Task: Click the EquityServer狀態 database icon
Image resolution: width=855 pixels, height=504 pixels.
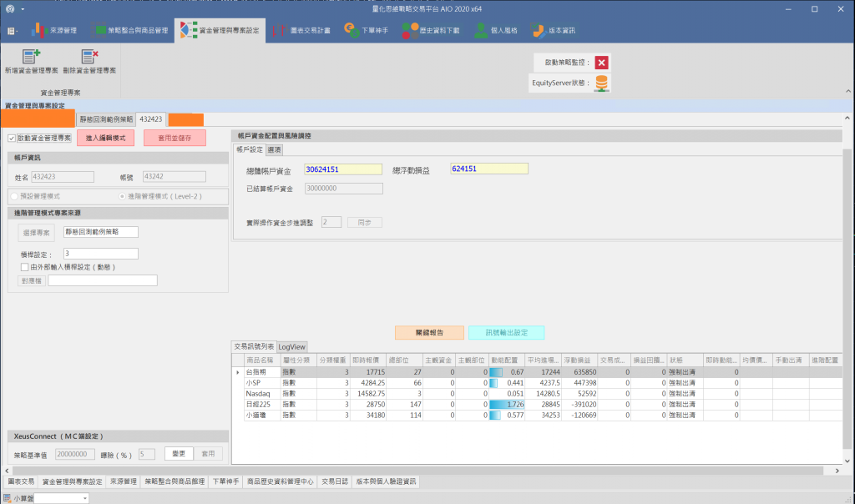Action: click(601, 83)
